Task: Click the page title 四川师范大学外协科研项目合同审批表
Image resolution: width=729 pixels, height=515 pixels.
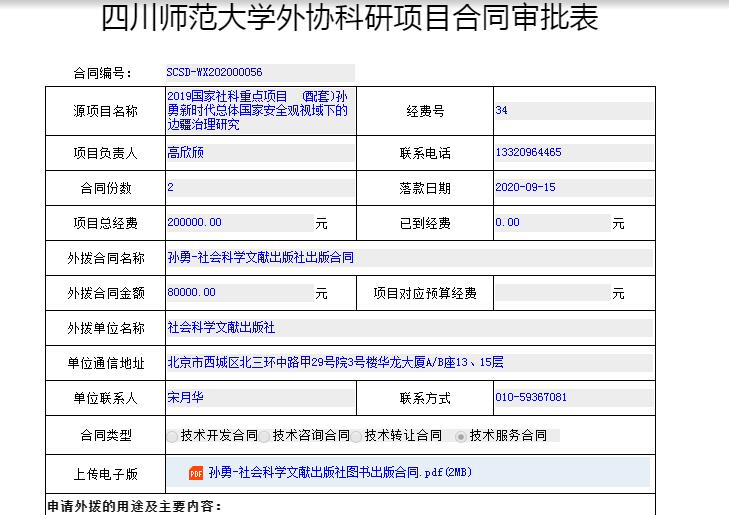Action: (350, 18)
